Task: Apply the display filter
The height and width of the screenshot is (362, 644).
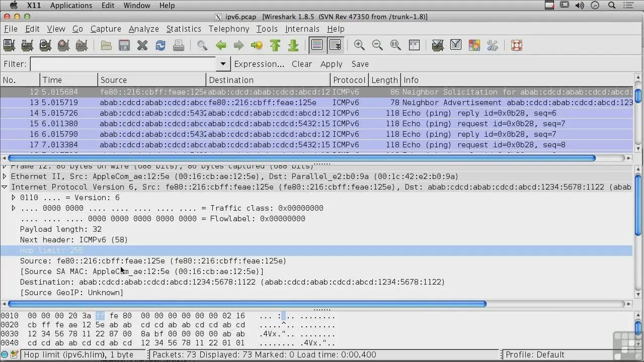Action: point(331,64)
